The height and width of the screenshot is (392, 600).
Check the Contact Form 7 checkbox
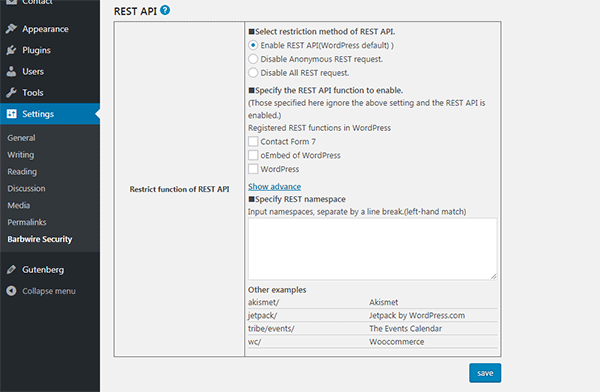pyautogui.click(x=253, y=142)
